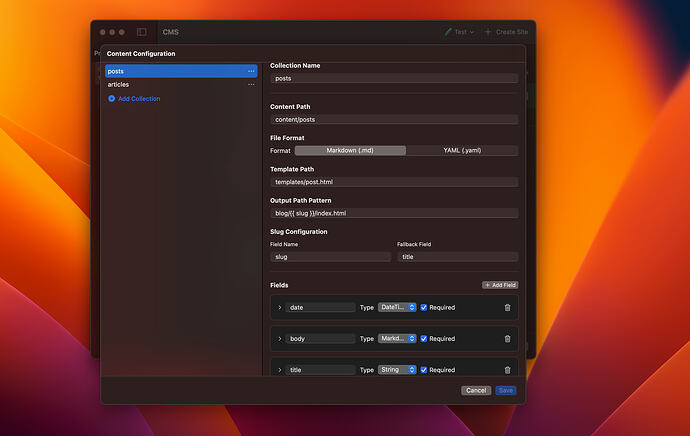Viewport: 690px width, 436px height.
Task: Delete the date field
Action: pos(507,308)
